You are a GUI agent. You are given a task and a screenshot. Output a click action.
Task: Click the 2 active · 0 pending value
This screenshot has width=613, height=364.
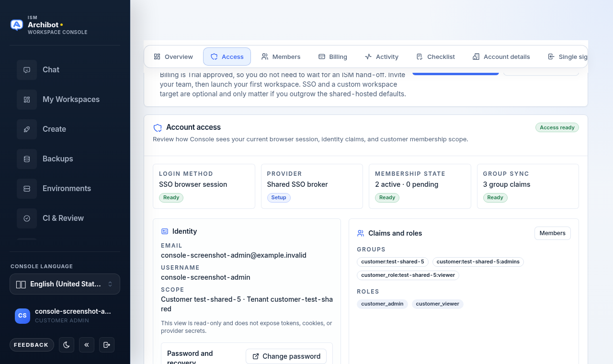pos(407,184)
